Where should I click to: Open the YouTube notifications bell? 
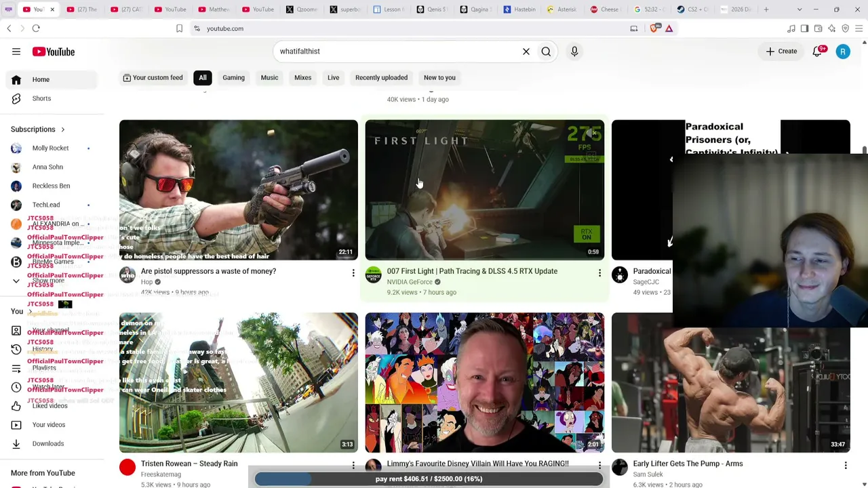[818, 52]
